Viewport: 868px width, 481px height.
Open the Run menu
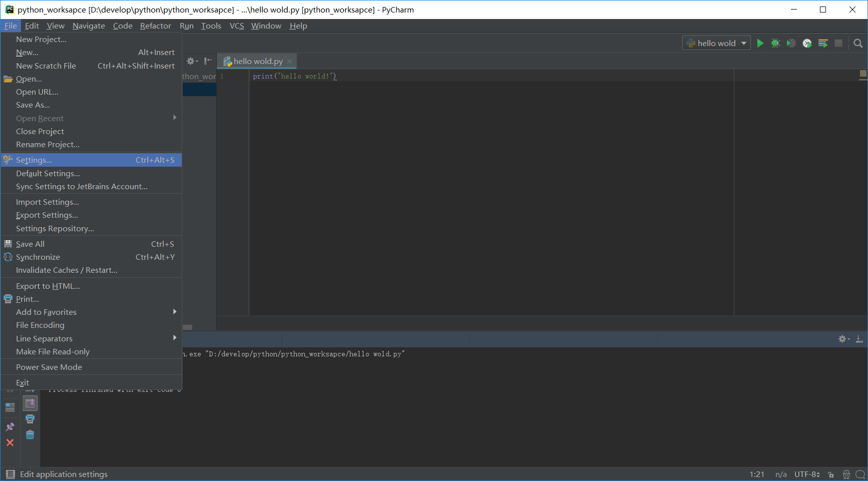[187, 26]
